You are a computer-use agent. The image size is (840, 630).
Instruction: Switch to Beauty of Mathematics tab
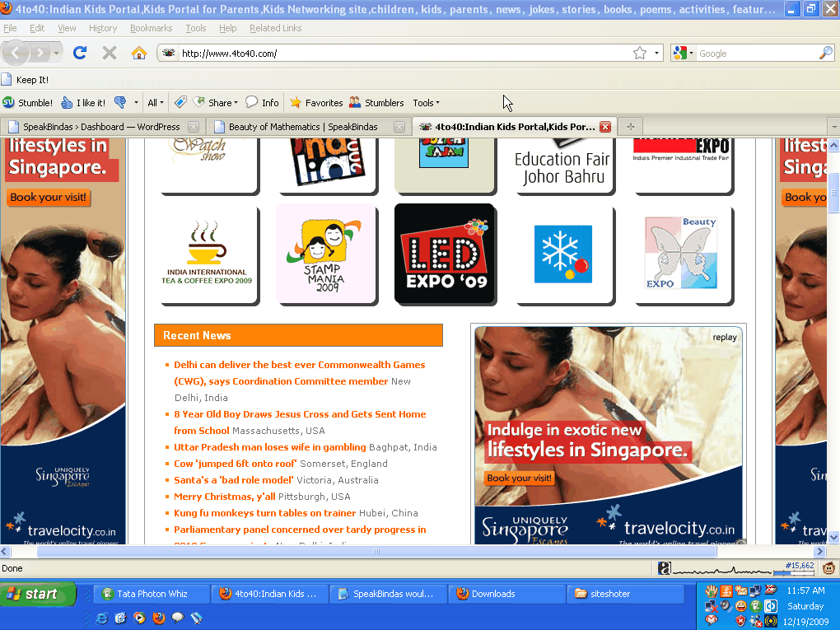pyautogui.click(x=307, y=127)
